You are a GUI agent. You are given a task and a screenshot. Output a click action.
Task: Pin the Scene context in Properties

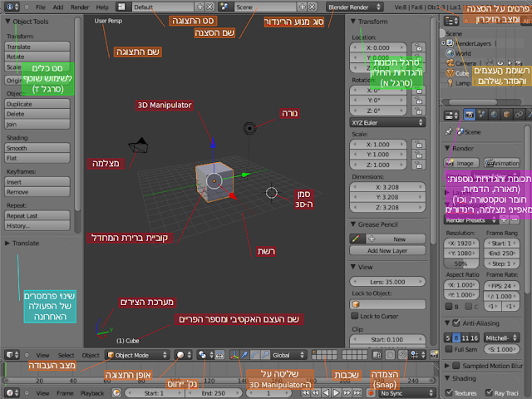(449, 131)
